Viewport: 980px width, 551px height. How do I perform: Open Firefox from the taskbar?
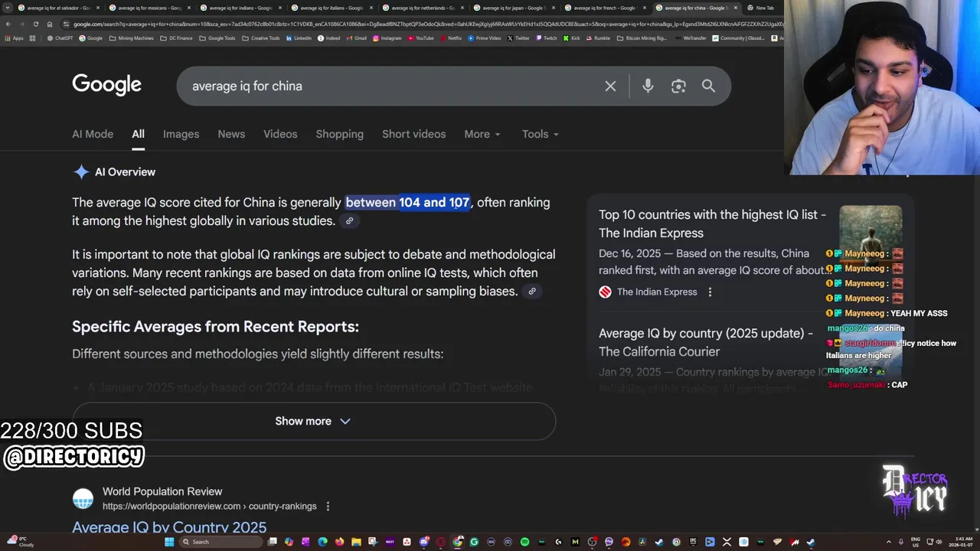click(339, 542)
